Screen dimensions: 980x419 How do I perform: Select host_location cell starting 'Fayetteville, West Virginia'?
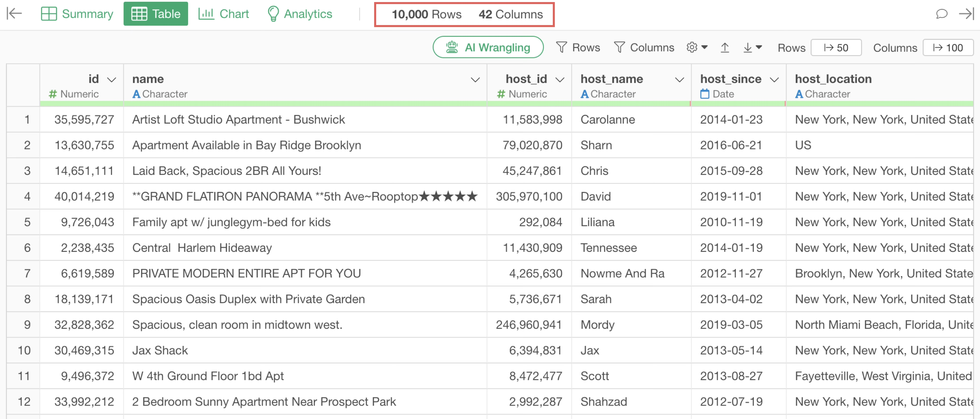click(879, 376)
